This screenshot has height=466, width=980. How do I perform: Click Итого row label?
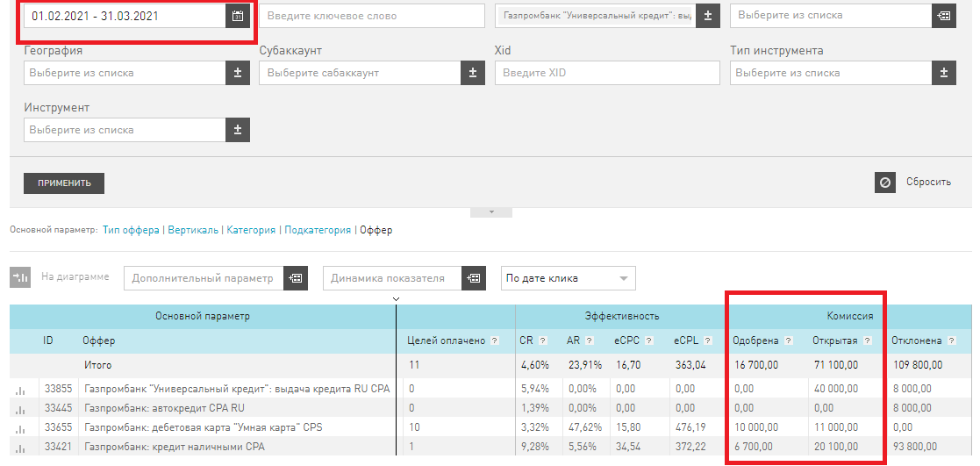point(98,364)
